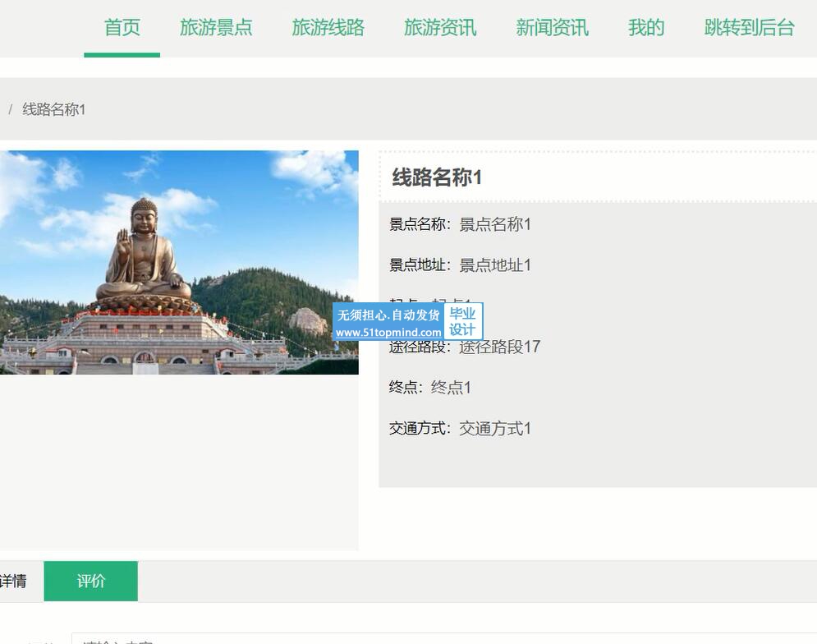This screenshot has height=644, width=817.
Task: Click the 景点名称: label
Action: [420, 224]
